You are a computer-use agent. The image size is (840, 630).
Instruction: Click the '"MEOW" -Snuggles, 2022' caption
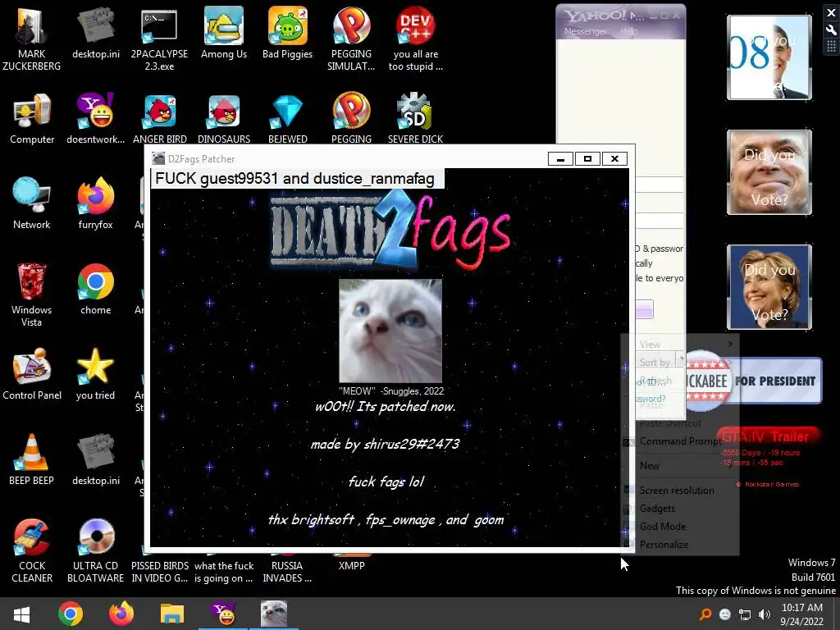point(391,391)
